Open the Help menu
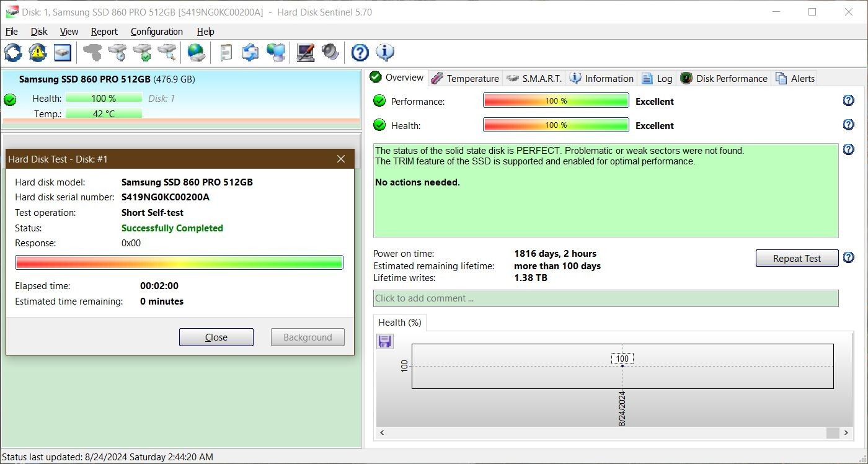The height and width of the screenshot is (464, 868). 205,32
